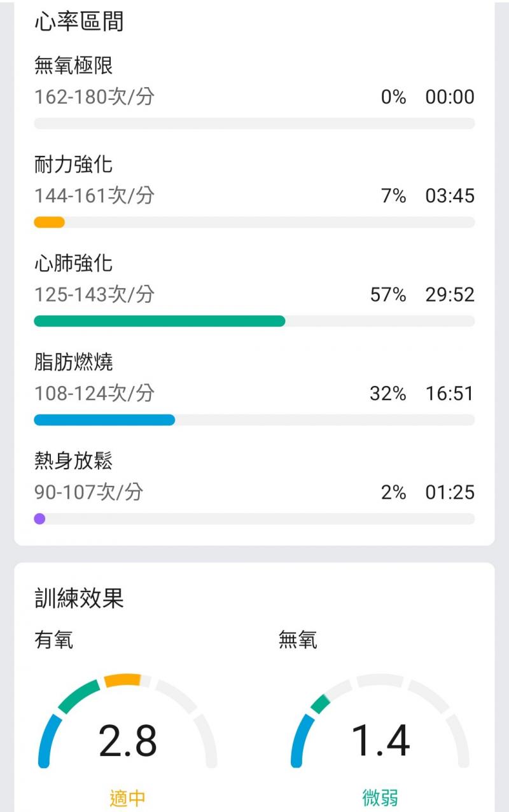Tap the 脂肪燃燒 zone label
Viewport: 509px width, 812px height.
(74, 362)
